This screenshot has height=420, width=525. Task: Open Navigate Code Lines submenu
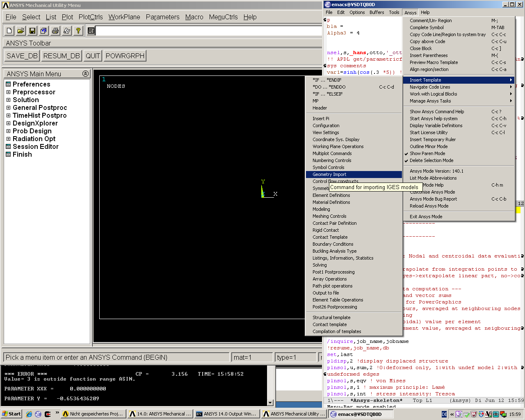(459, 87)
